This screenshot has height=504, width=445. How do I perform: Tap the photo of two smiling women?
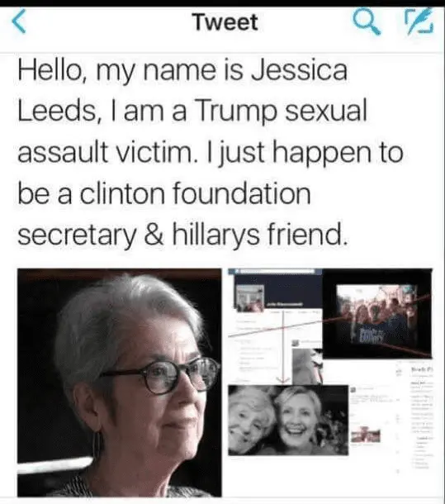point(288,420)
